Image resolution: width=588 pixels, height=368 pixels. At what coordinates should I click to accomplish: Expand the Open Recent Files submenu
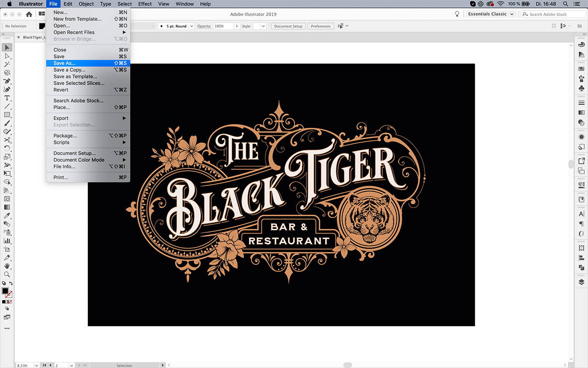click(87, 32)
